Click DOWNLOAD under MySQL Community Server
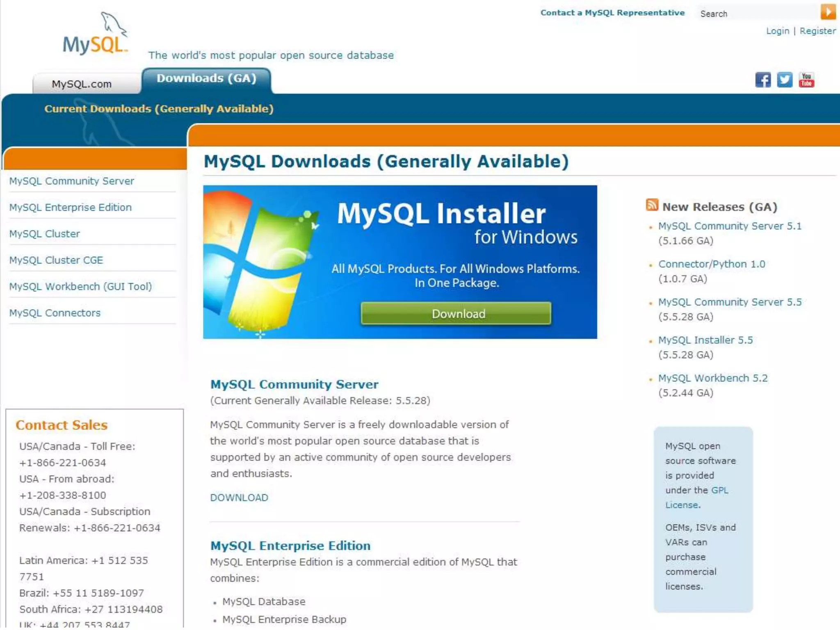This screenshot has height=630, width=840. pyautogui.click(x=239, y=498)
